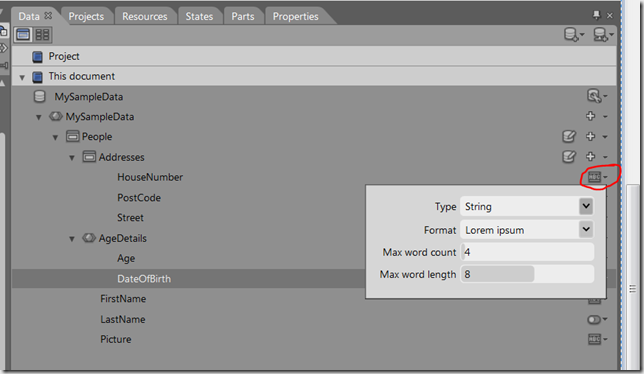The image size is (644, 374).
Task: Click the Addresses collection icon
Action: point(89,157)
